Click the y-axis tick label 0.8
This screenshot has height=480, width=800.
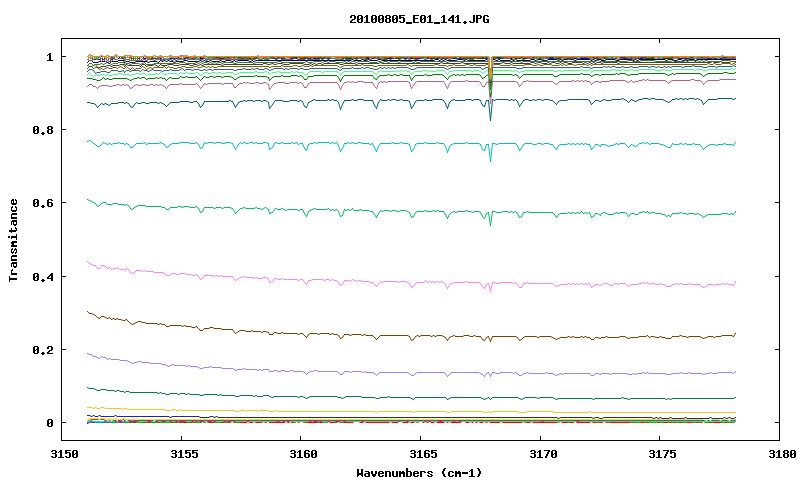point(43,130)
